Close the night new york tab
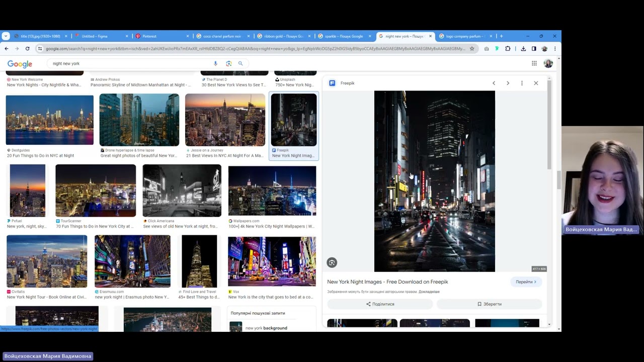This screenshot has width=644, height=362. click(x=430, y=36)
